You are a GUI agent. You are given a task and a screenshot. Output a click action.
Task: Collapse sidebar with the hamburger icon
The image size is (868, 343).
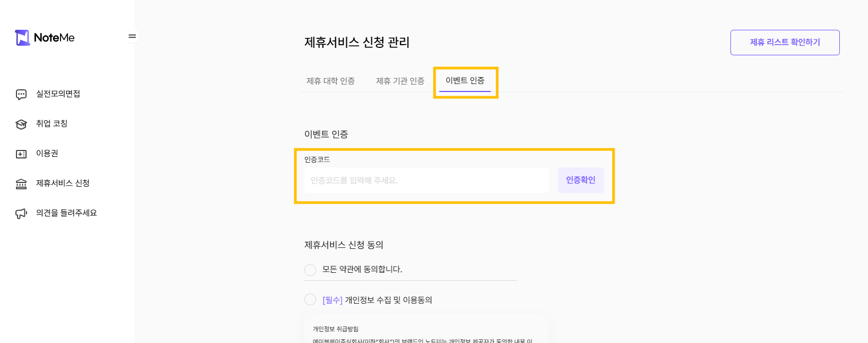click(x=132, y=36)
